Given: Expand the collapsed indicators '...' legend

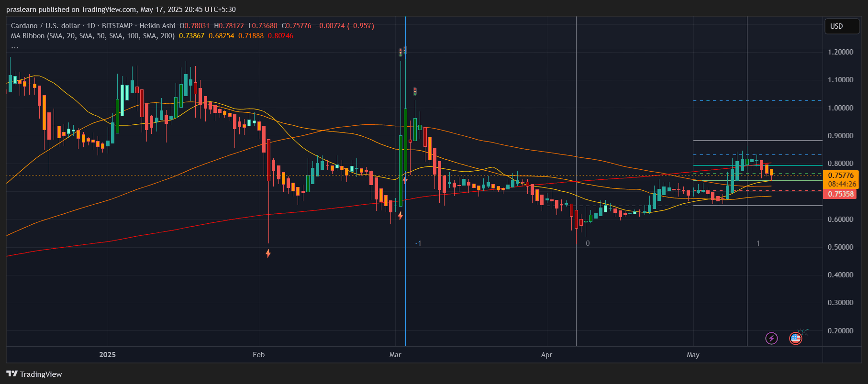Looking at the screenshot, I should pos(15,47).
